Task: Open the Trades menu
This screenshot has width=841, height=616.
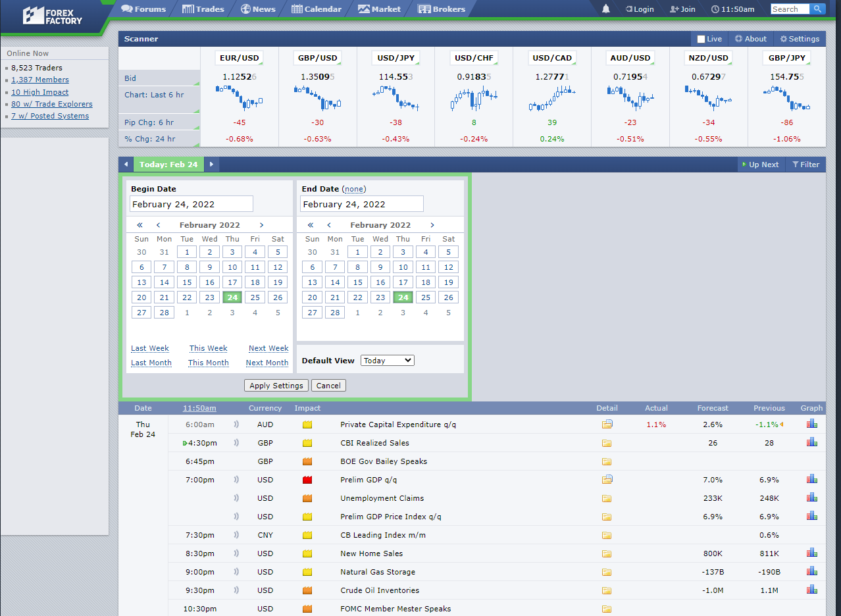Action: (x=203, y=9)
